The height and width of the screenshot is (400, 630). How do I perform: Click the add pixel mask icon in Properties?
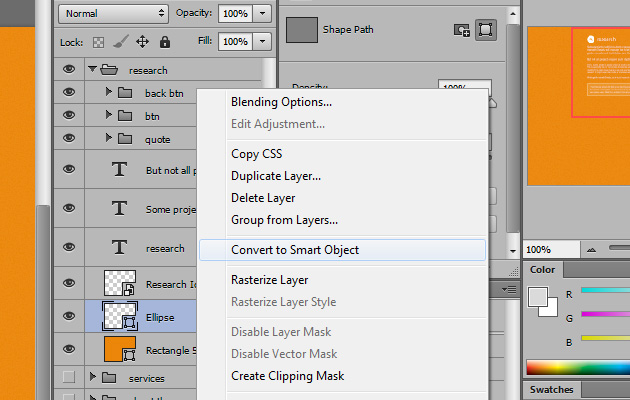[462, 30]
